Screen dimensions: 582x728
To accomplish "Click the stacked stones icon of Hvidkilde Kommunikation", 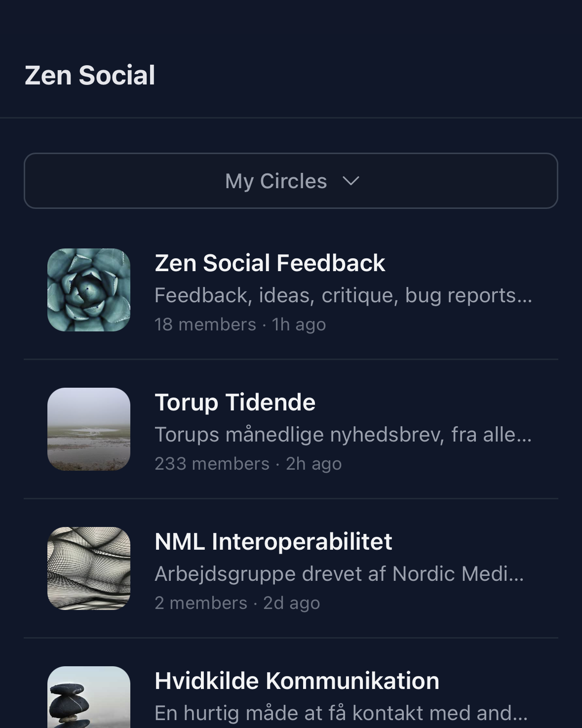I will tap(89, 697).
